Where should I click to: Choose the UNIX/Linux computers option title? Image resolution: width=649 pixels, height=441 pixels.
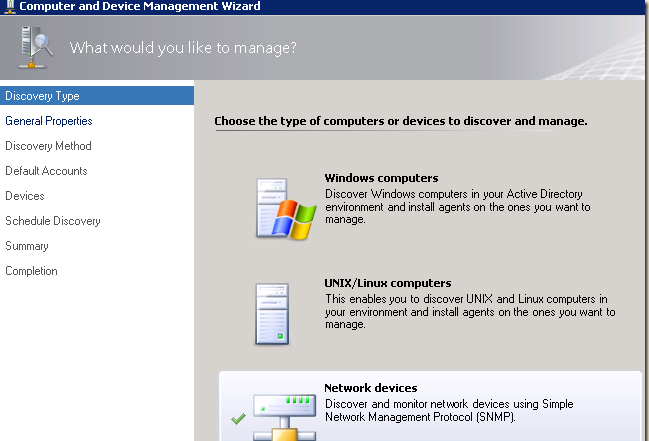pos(387,283)
